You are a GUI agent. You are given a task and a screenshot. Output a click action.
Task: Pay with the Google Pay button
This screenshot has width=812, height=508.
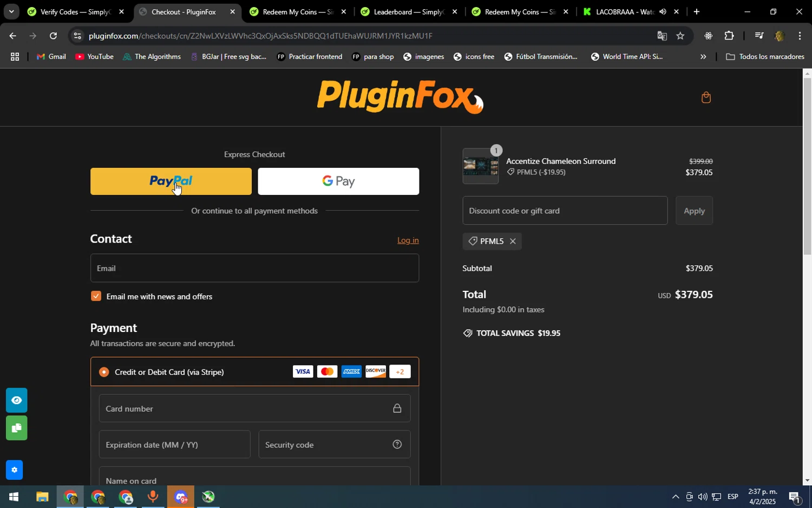[x=338, y=181]
